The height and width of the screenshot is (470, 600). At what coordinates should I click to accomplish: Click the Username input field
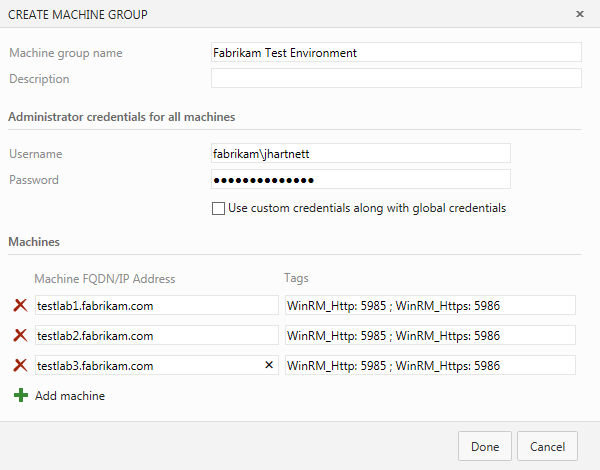360,154
